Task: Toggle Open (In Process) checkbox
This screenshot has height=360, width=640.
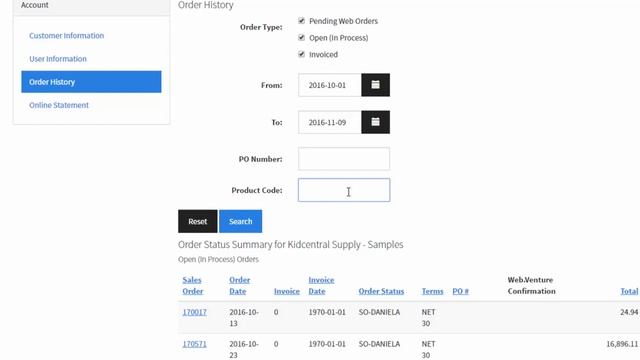Action: coord(302,38)
